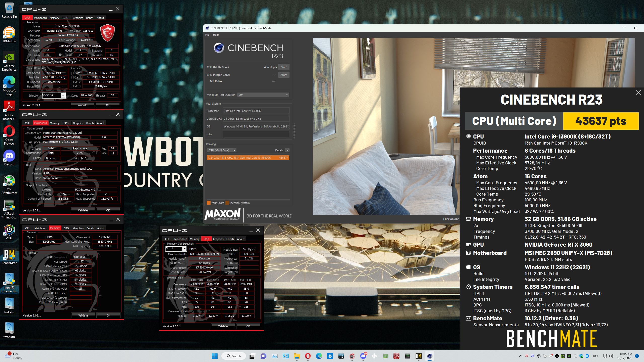Open the Socket #1 selection dropdown
644x362 pixels.
pos(54,95)
